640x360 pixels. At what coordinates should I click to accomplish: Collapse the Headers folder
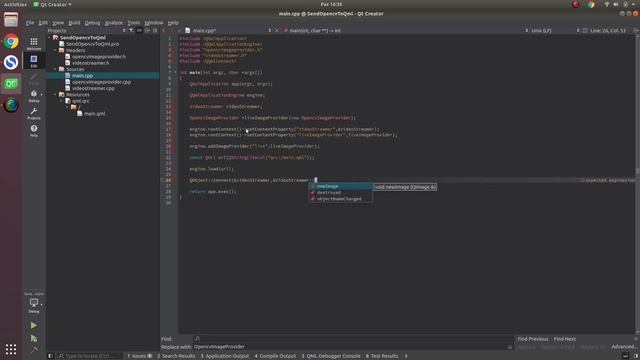pos(56,50)
